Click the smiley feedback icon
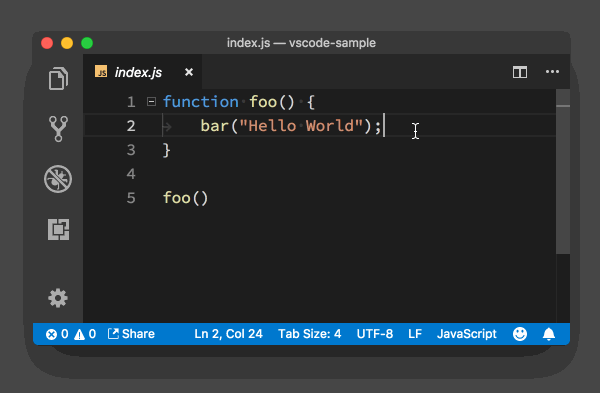 click(x=520, y=334)
